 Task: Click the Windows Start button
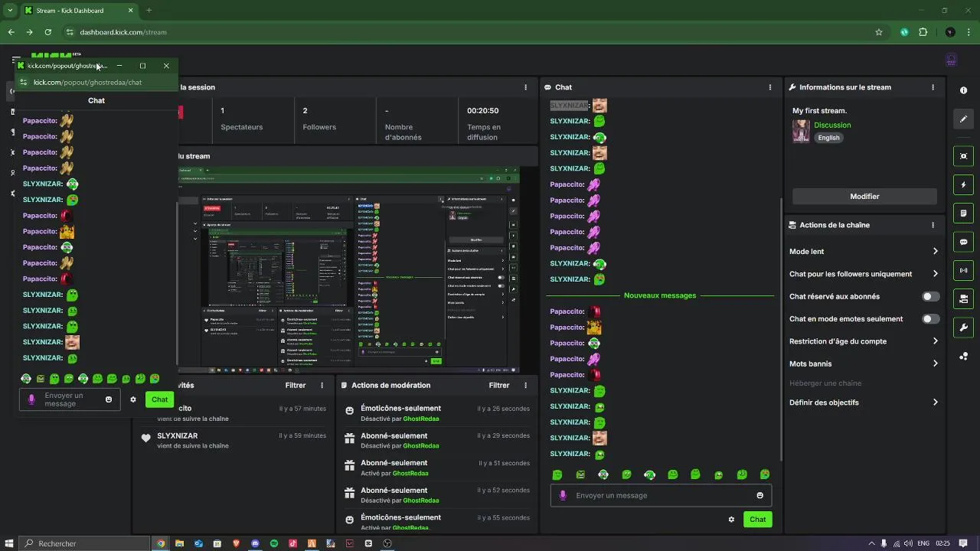click(8, 543)
